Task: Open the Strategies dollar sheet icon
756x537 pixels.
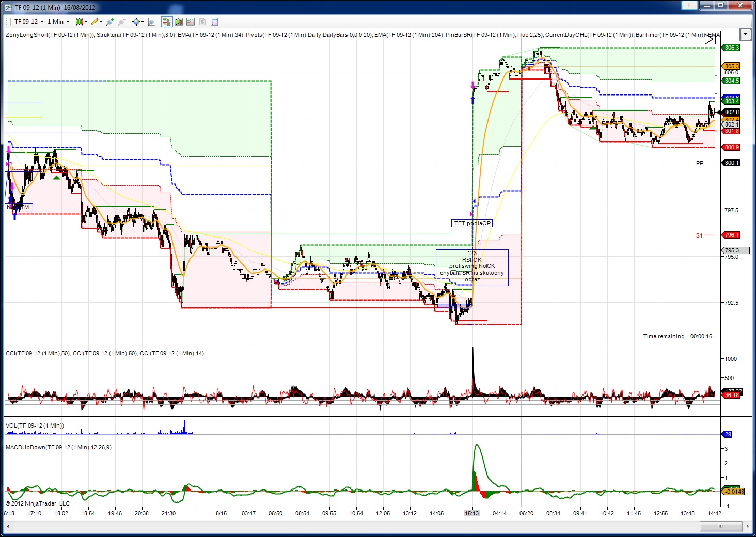Action: (202, 22)
